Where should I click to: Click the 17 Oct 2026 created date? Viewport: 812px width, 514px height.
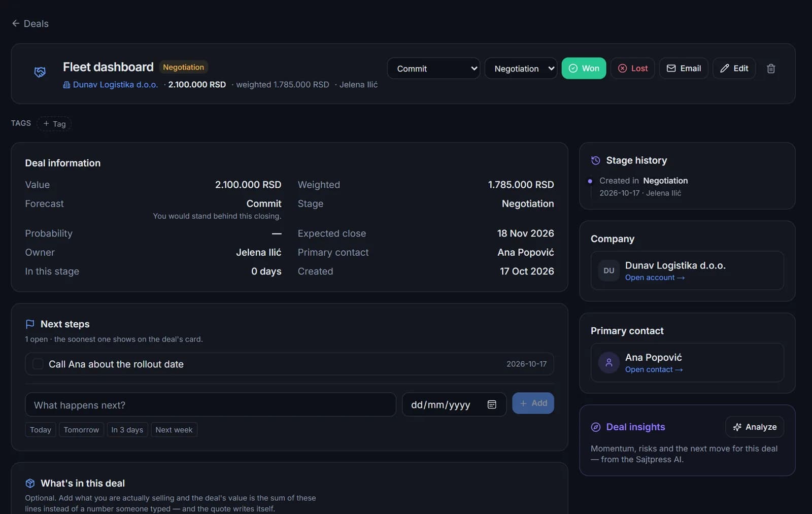tap(527, 271)
